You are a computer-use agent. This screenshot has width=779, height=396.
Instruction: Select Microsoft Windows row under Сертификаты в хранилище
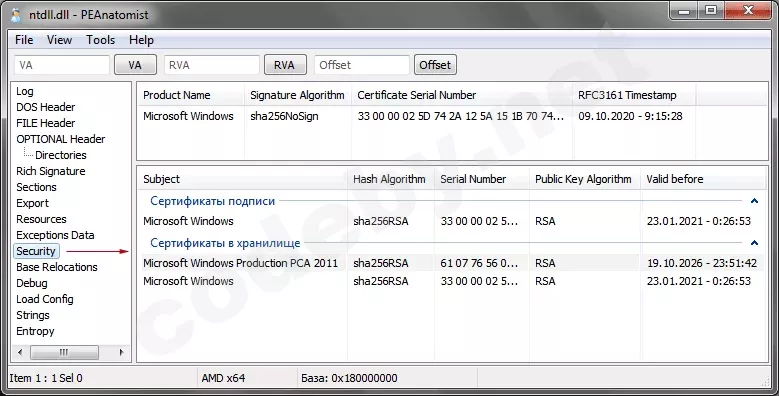point(452,281)
